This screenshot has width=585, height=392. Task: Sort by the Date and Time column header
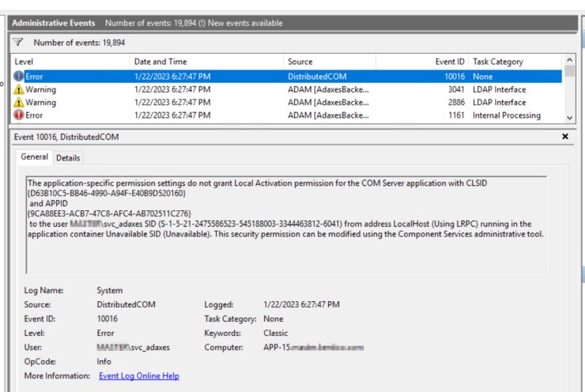tap(206, 61)
